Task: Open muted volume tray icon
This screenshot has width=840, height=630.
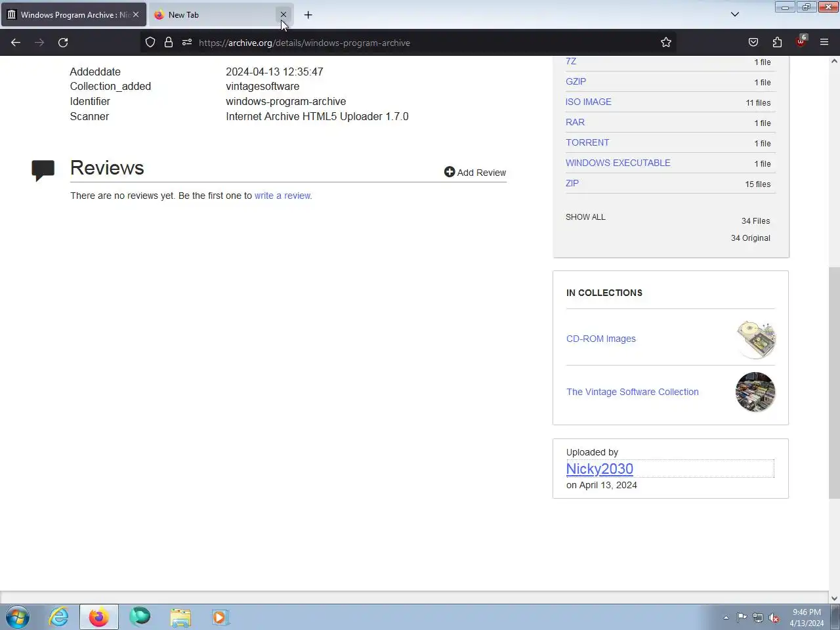Action: (774, 618)
